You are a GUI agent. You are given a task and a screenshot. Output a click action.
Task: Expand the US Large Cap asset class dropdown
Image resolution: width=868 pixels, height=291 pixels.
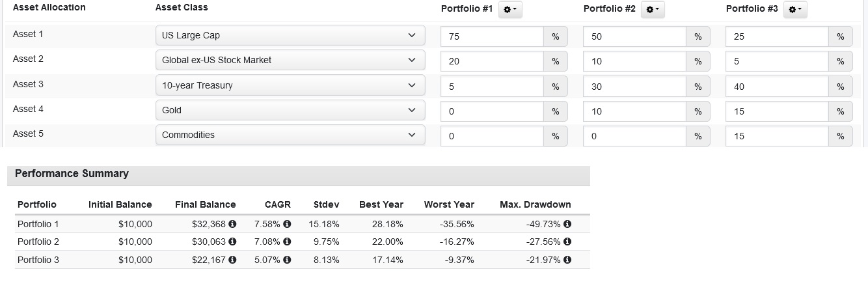(290, 35)
